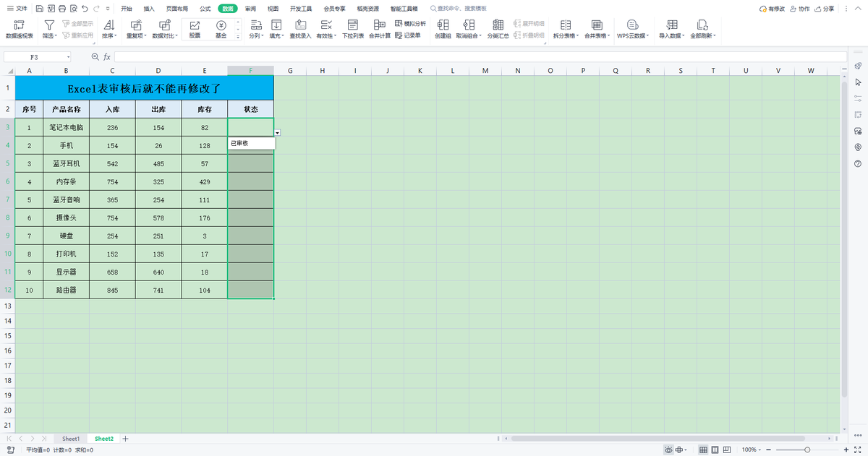Switch to the 开发工具 ribbon tab

(x=301, y=9)
